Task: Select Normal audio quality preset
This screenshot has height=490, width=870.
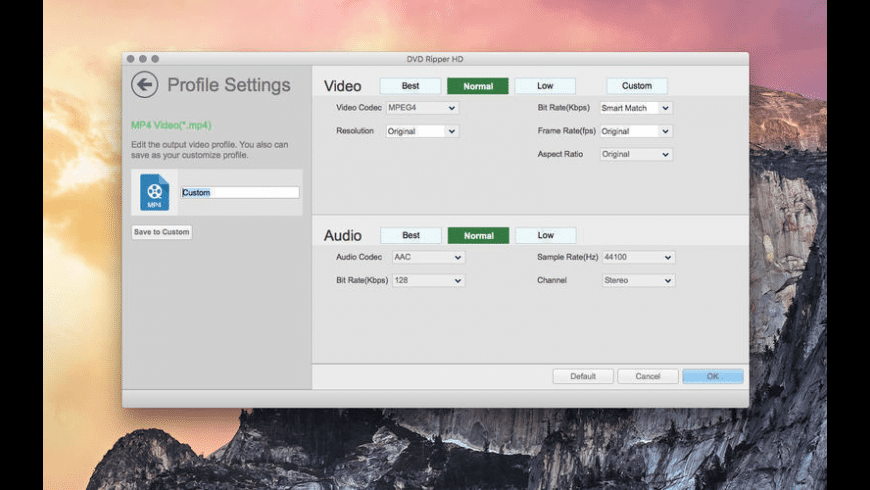Action: pos(478,235)
